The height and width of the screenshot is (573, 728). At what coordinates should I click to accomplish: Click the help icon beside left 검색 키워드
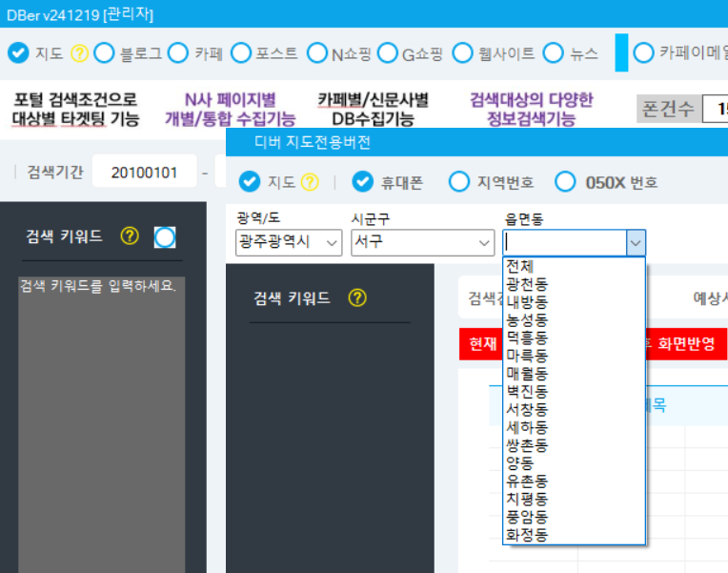pos(130,236)
